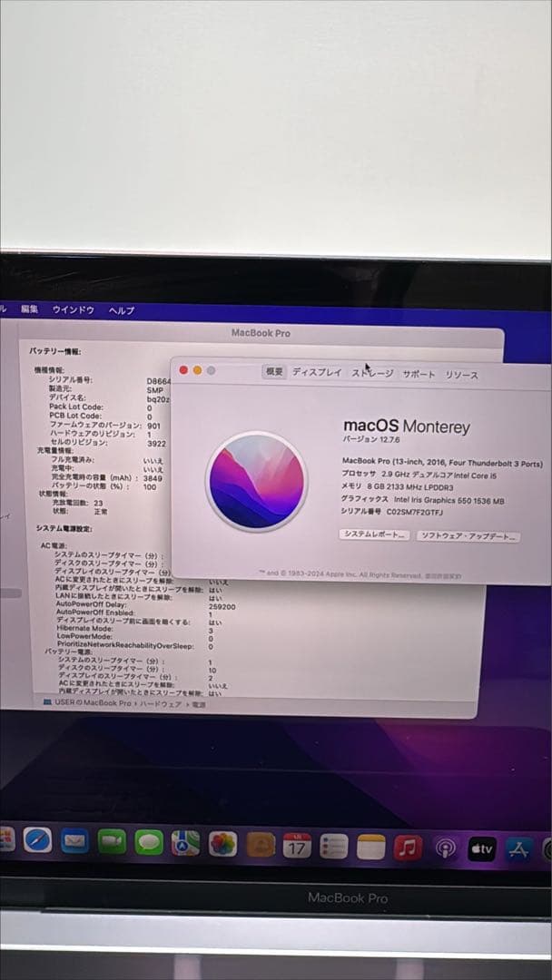Click the バッテリー情報: heading

tap(55, 351)
